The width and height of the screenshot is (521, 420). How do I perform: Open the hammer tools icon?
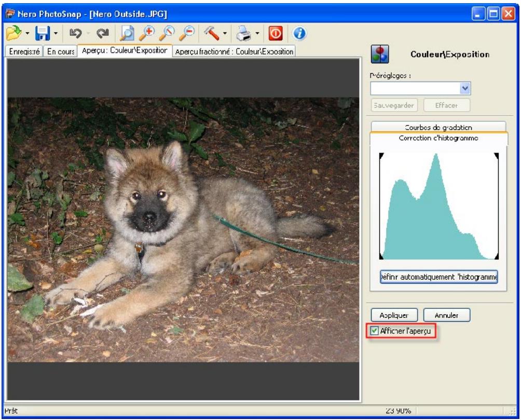(x=211, y=33)
